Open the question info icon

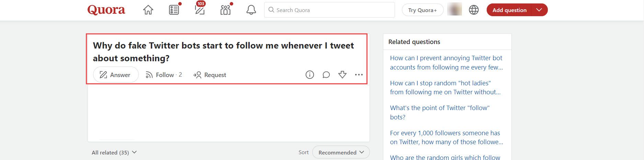[310, 75]
